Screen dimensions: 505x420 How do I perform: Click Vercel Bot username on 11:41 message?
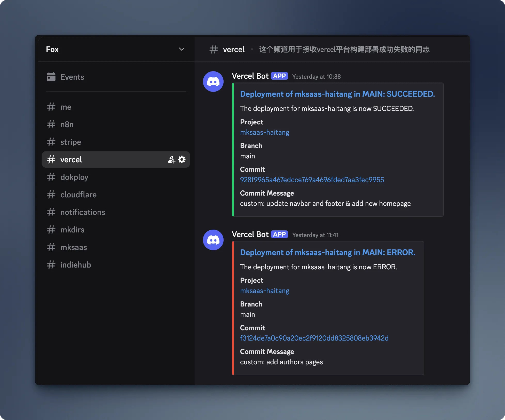(x=250, y=235)
